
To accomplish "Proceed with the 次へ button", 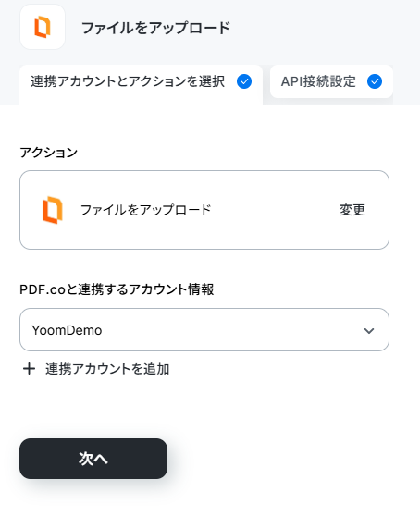I will point(93,459).
